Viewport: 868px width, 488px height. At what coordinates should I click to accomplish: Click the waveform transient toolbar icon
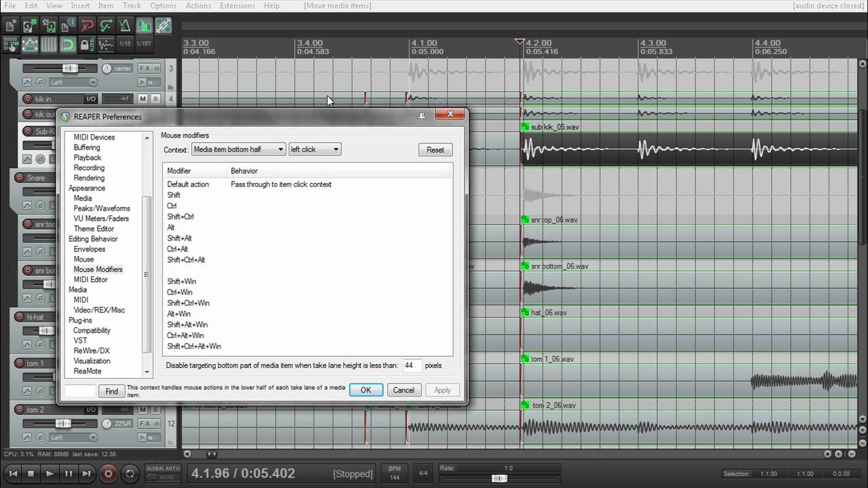click(106, 45)
